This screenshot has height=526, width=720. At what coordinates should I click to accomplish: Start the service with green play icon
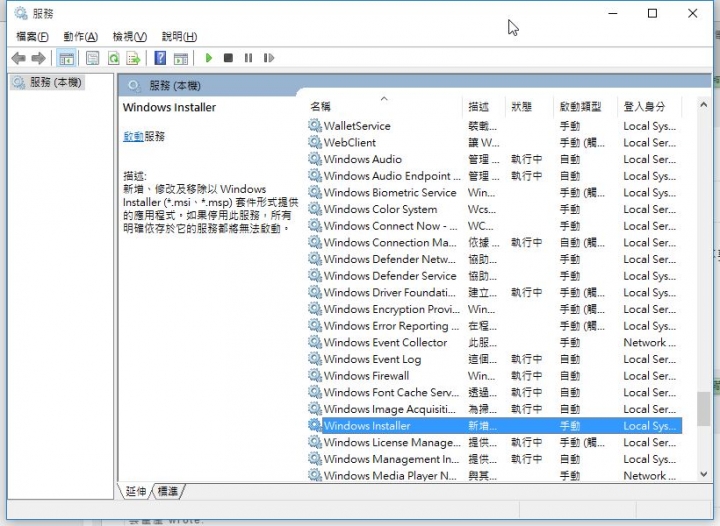208,58
